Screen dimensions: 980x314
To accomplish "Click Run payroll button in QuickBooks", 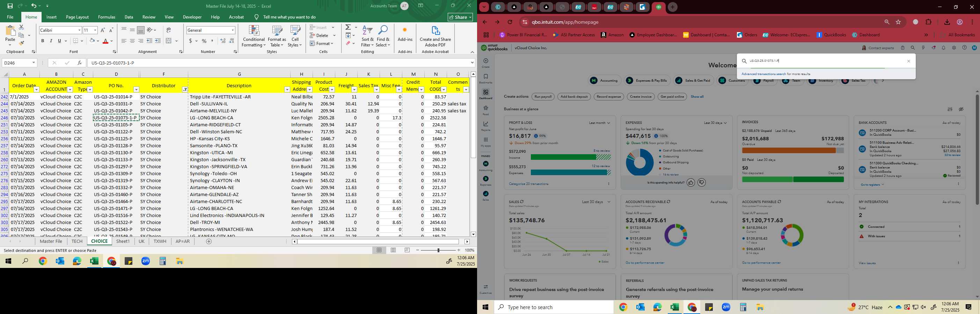I will (543, 97).
